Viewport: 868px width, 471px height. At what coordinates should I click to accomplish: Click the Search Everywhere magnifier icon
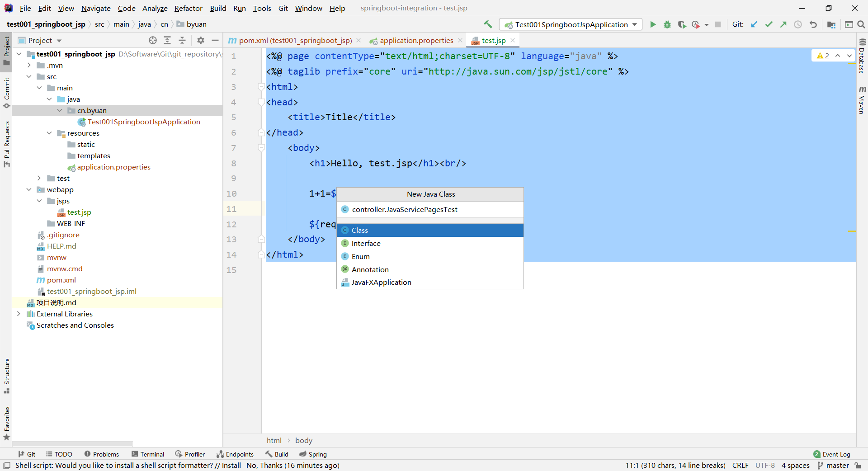coord(861,24)
